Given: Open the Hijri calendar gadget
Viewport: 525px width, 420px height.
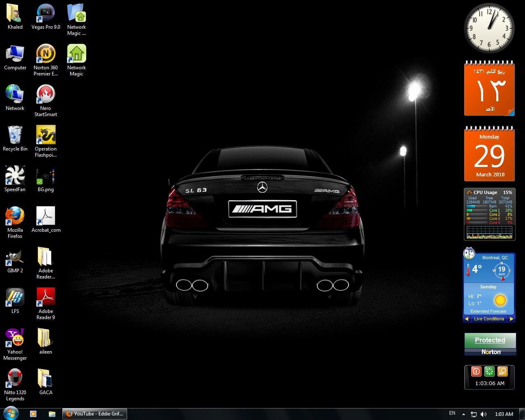Looking at the screenshot, I should (x=489, y=89).
